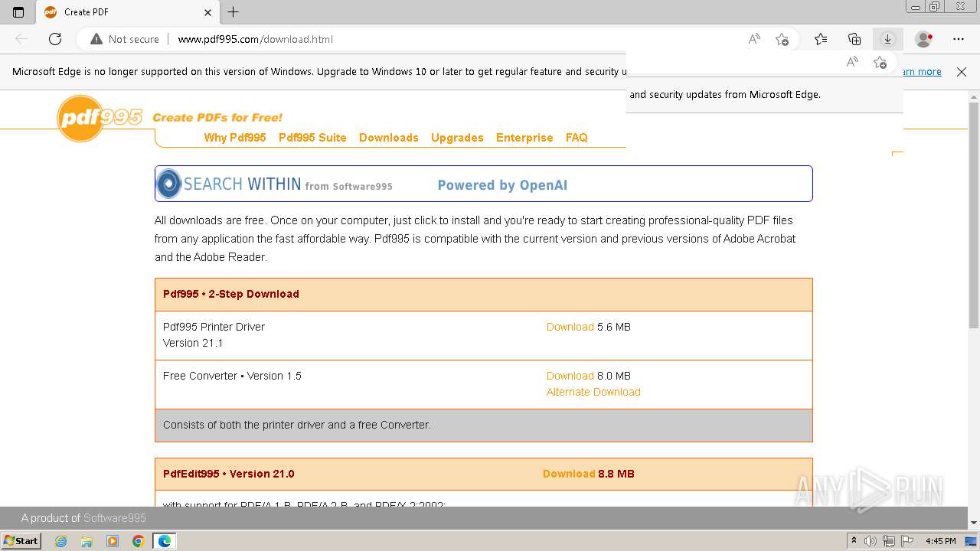Click the vertical scrollbar thumb
980x551 pixels.
[974, 216]
